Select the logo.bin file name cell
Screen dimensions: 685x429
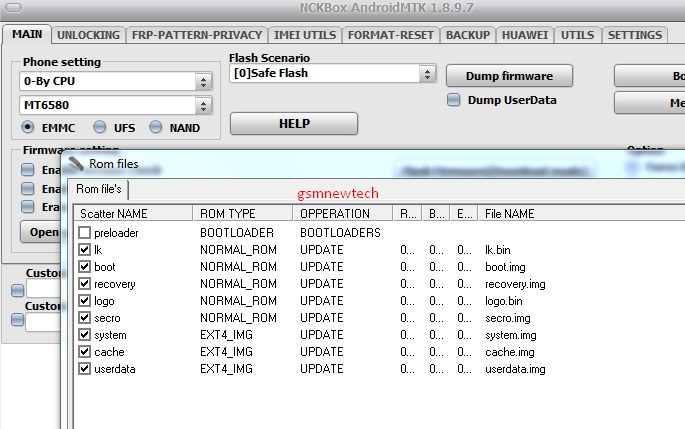point(504,301)
